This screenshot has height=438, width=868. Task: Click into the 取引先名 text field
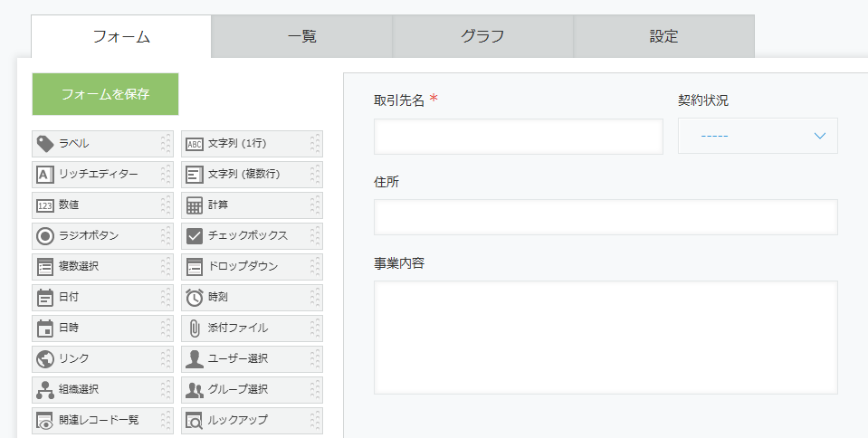coord(518,137)
